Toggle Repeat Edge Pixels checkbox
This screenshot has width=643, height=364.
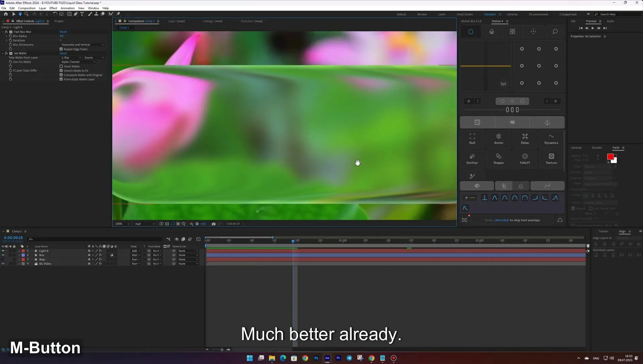61,49
